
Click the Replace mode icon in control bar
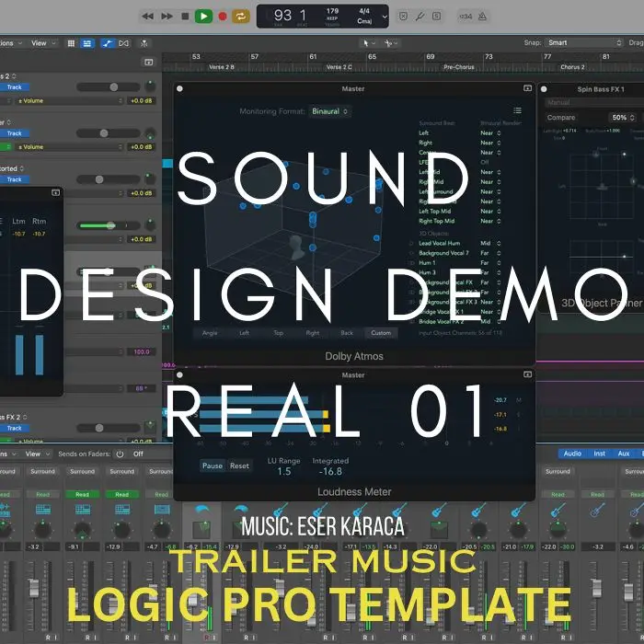pyautogui.click(x=403, y=17)
